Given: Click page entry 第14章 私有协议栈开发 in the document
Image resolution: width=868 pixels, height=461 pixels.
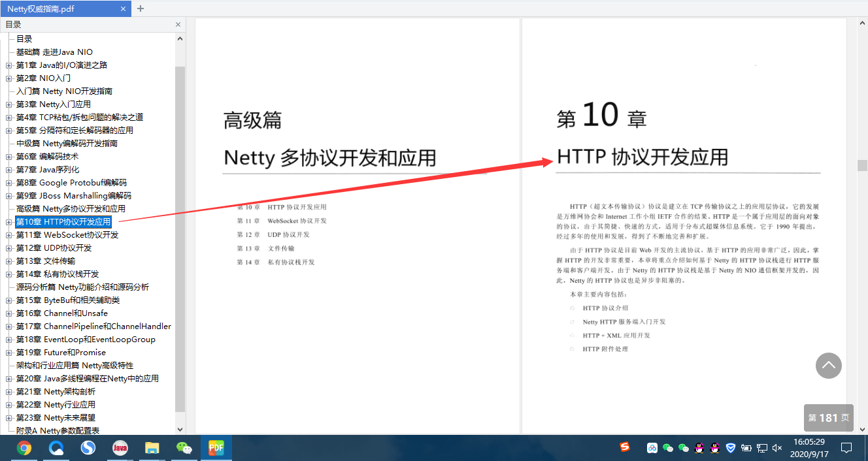Looking at the screenshot, I should [x=276, y=262].
